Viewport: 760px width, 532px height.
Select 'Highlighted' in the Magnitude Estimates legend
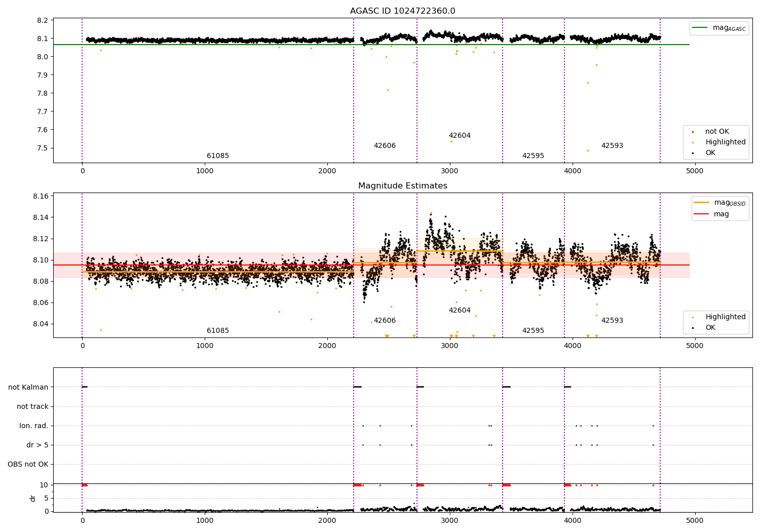[x=726, y=317]
